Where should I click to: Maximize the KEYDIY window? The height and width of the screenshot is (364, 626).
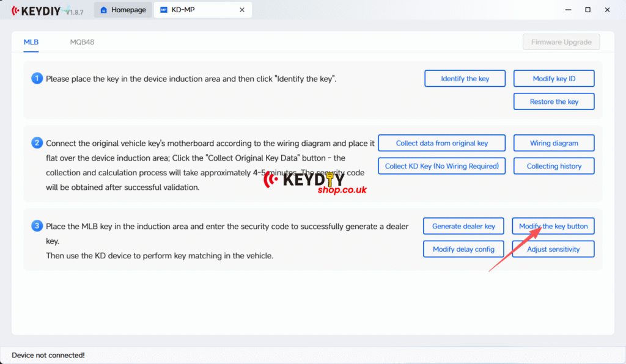587,10
